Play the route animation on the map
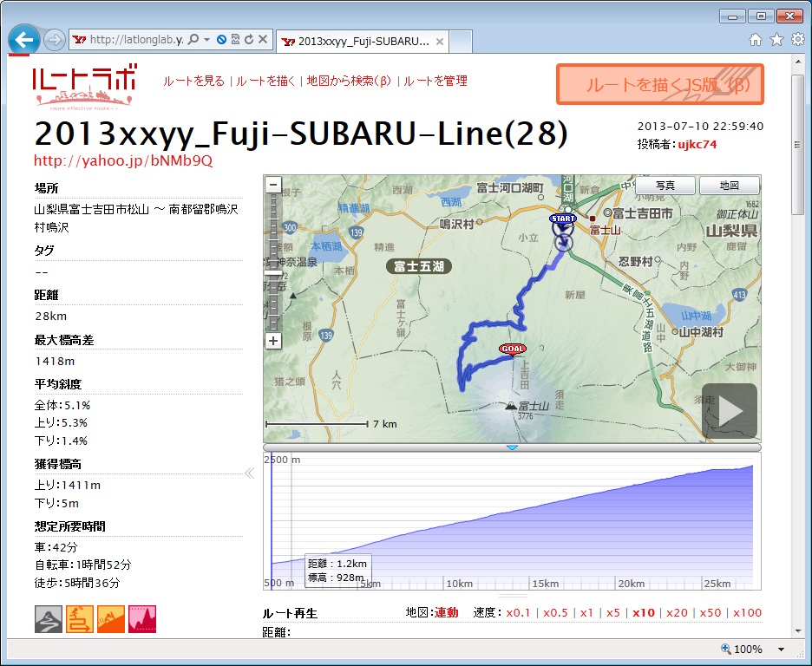Viewport: 812px width, 666px height. coord(730,411)
